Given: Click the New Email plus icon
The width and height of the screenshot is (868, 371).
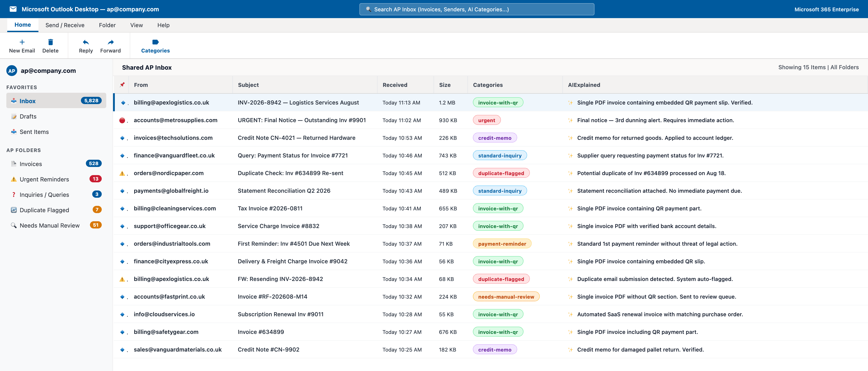Looking at the screenshot, I should [22, 42].
